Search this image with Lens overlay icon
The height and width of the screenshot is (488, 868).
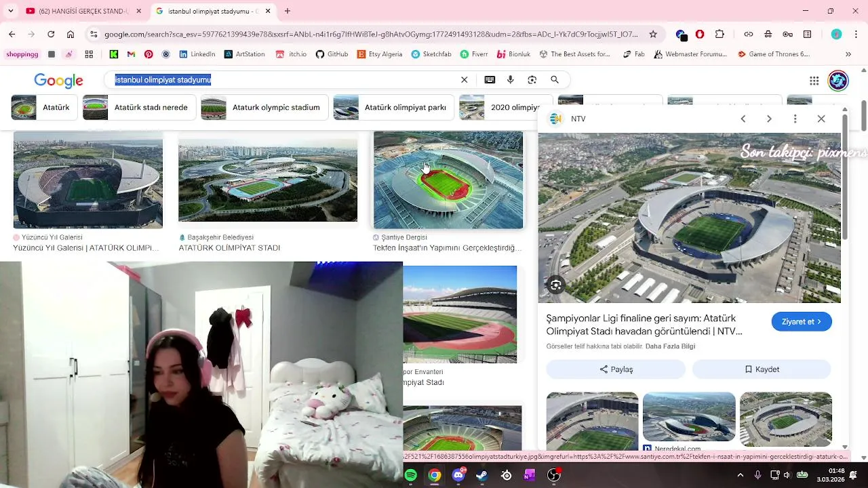point(555,285)
